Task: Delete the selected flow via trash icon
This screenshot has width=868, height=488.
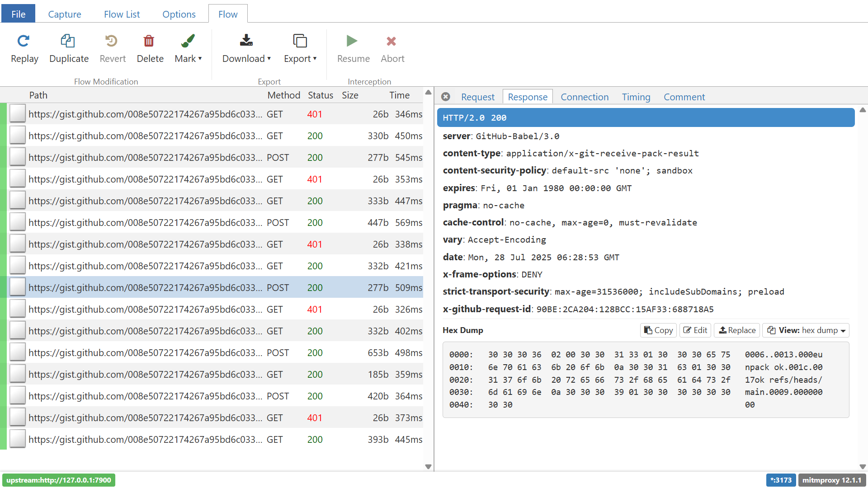Action: (x=149, y=41)
